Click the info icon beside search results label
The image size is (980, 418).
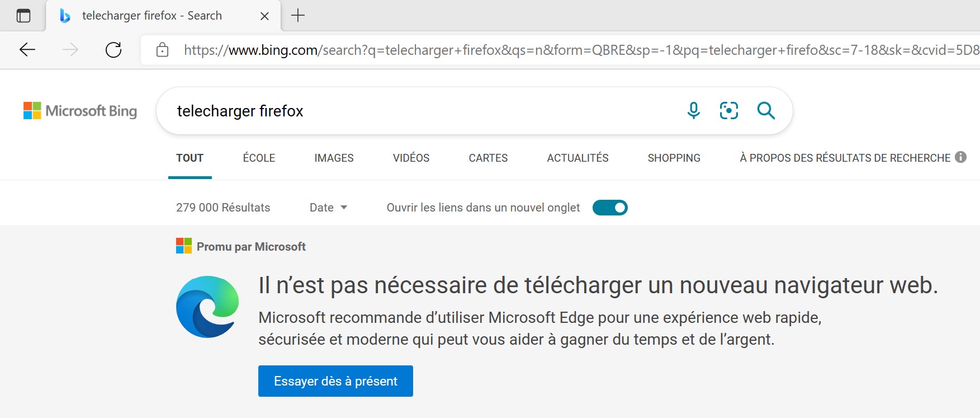tap(960, 157)
